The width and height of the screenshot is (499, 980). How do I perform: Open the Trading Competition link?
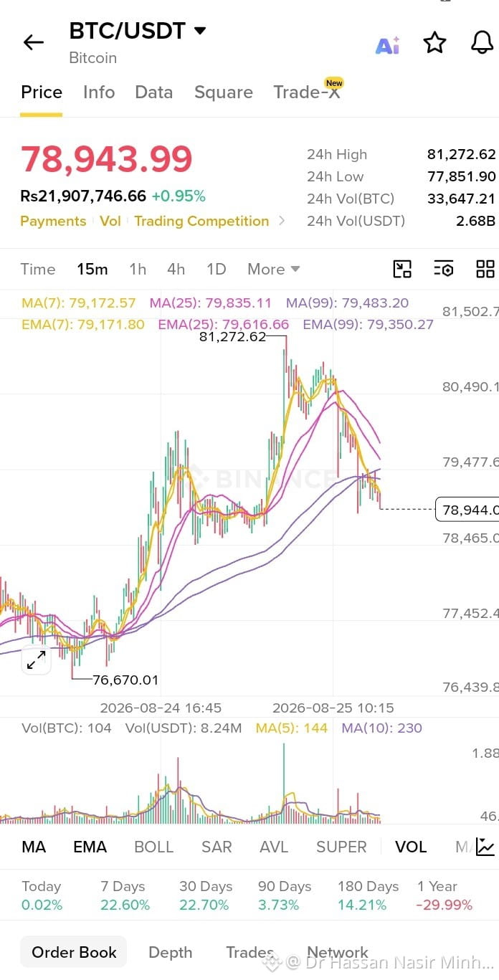point(201,221)
